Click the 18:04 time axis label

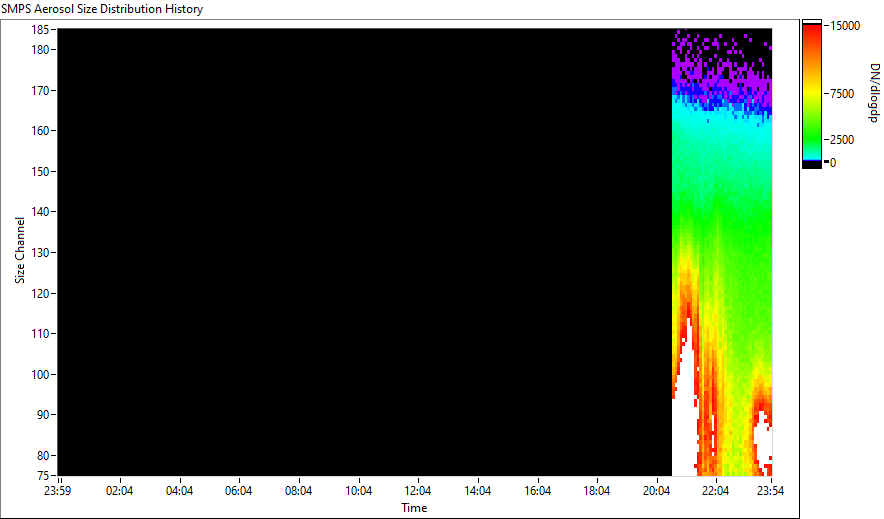point(596,491)
